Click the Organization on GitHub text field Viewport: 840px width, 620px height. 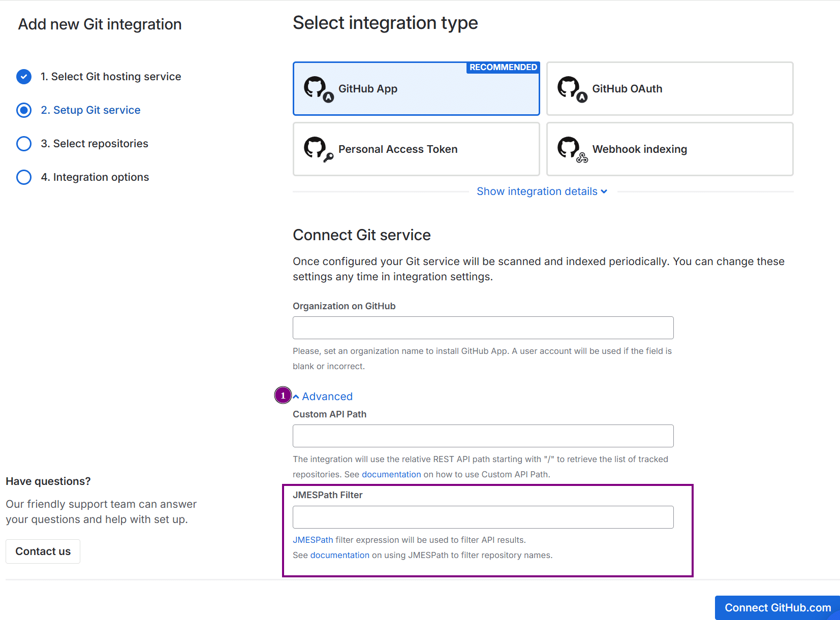point(483,328)
